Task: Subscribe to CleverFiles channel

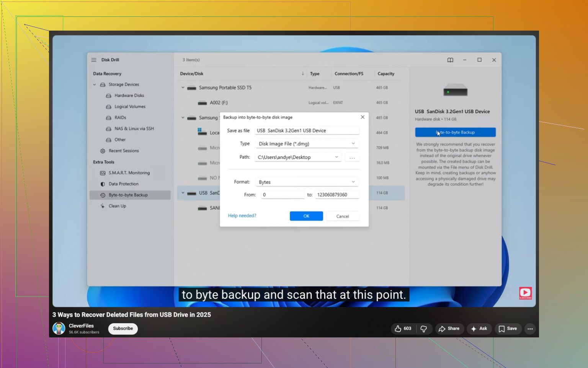Action: pos(123,329)
